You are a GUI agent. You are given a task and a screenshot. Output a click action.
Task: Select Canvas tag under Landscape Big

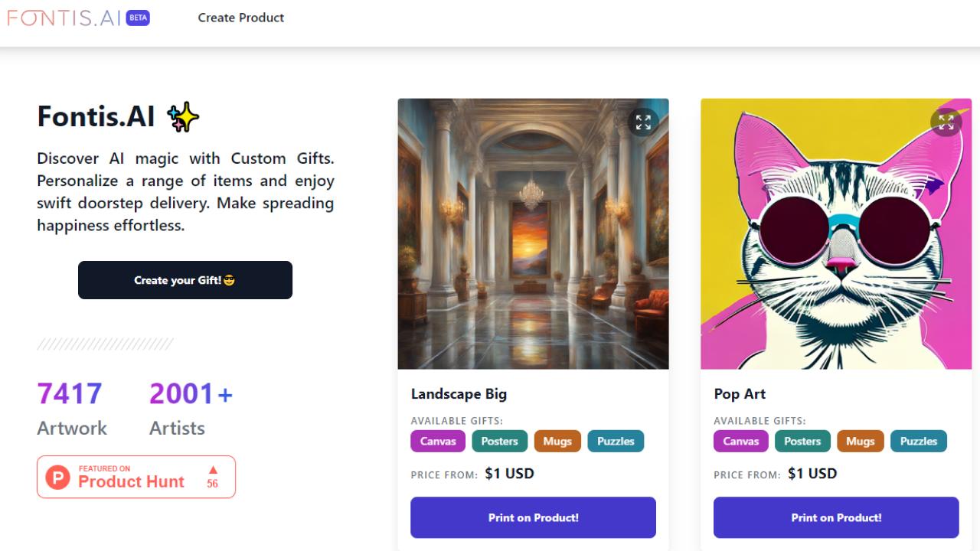pyautogui.click(x=438, y=441)
